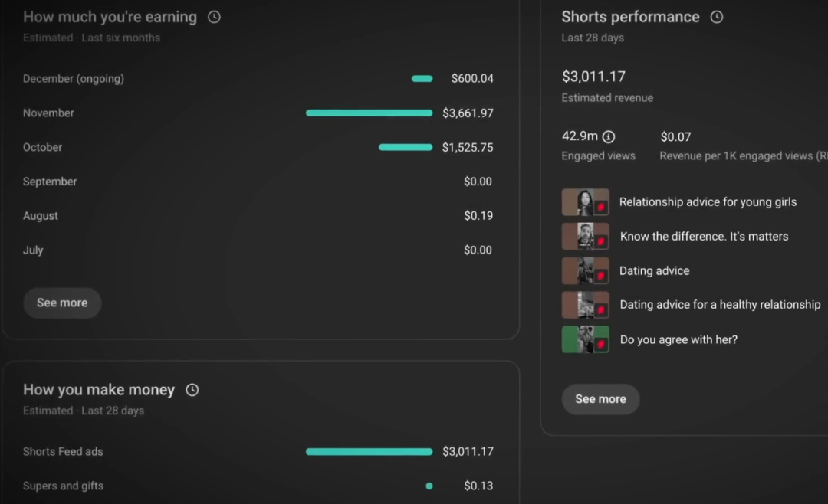The image size is (828, 504).
Task: Open thumbnail for Do you agree with her?
Action: [x=585, y=339]
